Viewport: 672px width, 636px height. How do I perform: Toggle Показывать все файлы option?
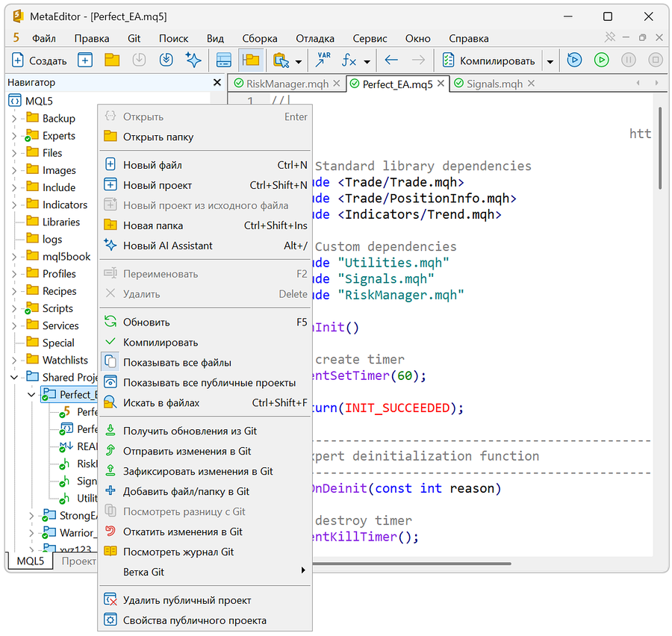pos(205,363)
